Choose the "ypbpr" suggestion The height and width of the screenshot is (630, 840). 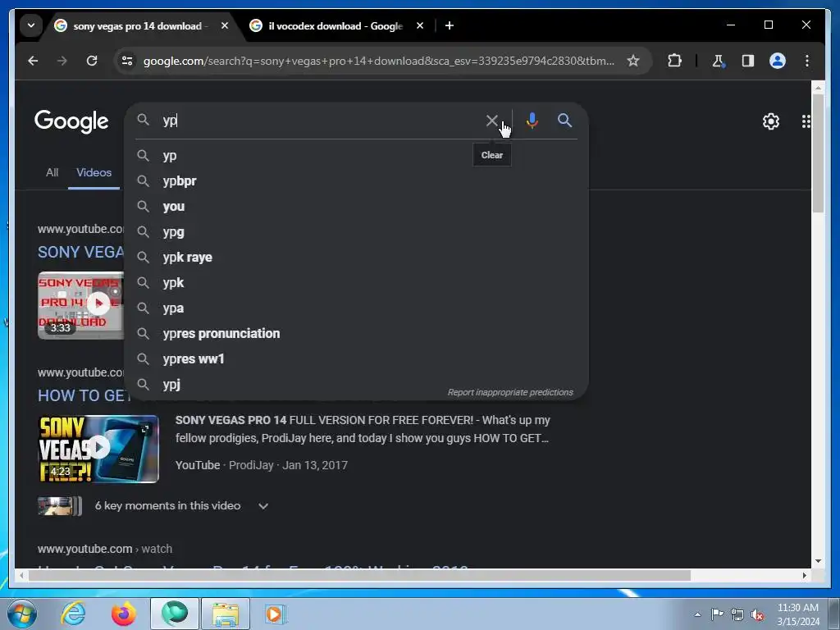[x=356, y=181]
